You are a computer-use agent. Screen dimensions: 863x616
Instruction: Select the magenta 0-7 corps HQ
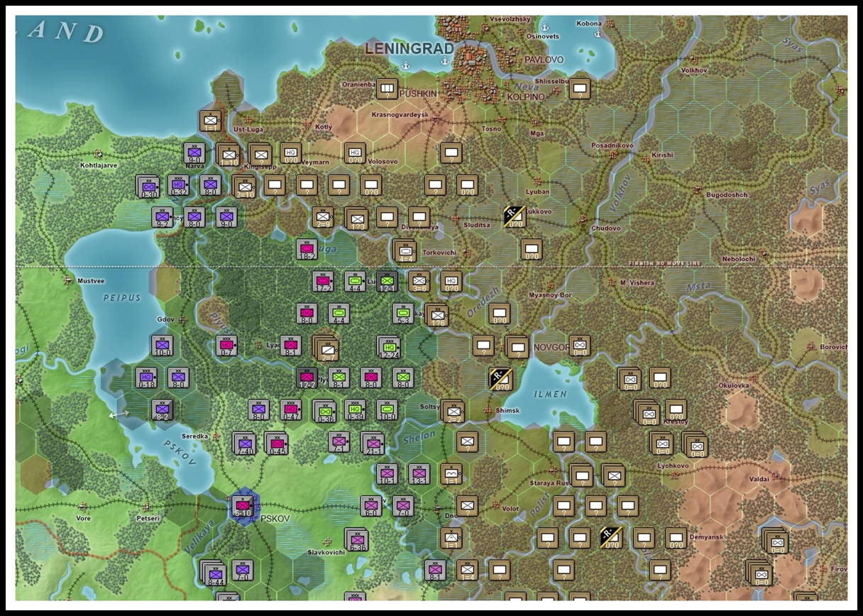[x=226, y=346]
